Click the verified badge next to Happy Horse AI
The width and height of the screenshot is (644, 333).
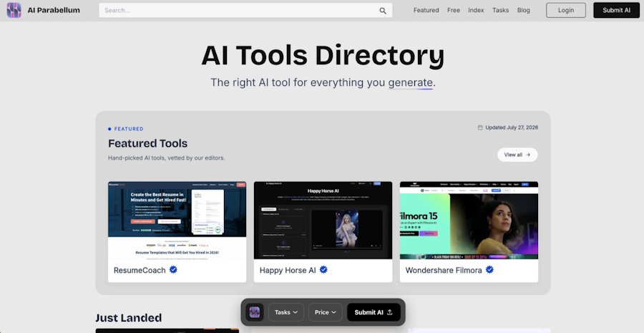click(x=323, y=270)
